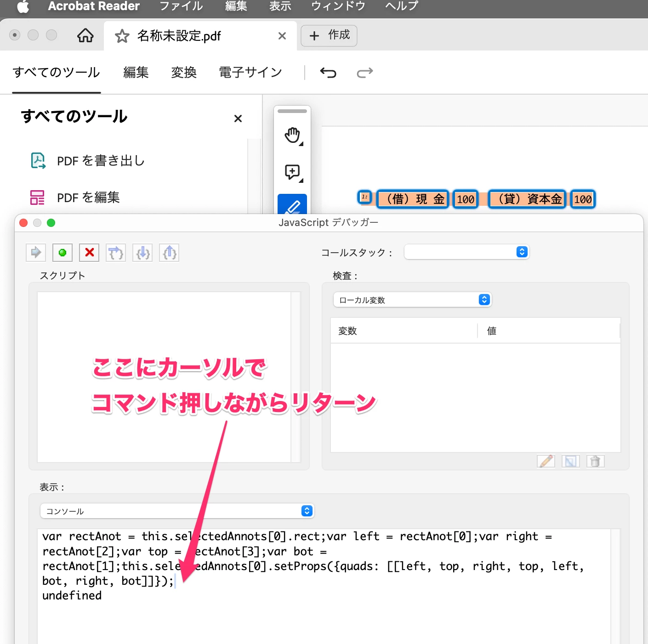This screenshot has height=644, width=648.
Task: Open the ローカル変数 inspection dropdown
Action: pos(412,300)
